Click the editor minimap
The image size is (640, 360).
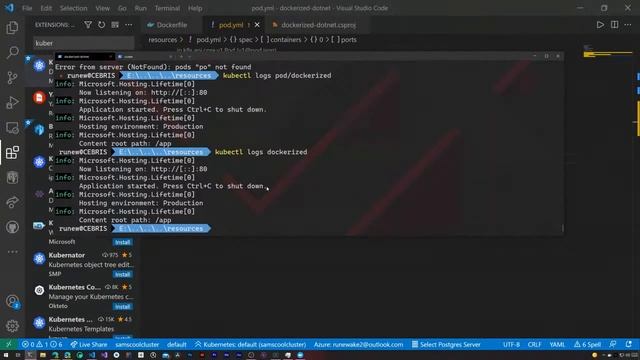(607, 53)
